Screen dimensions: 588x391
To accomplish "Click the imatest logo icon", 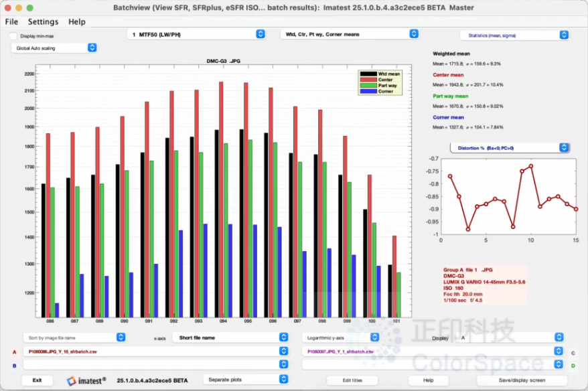I will point(71,381).
